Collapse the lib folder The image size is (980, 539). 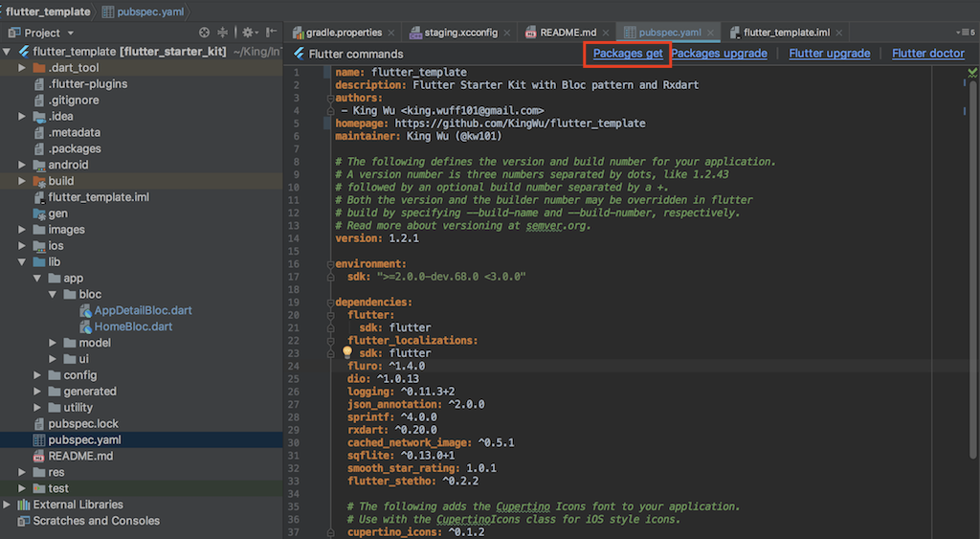pos(22,262)
